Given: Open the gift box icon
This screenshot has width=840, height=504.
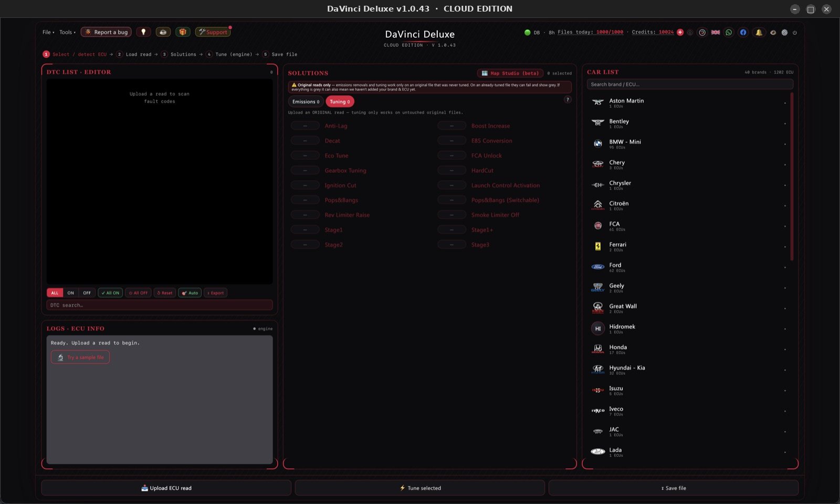Looking at the screenshot, I should coord(183,32).
